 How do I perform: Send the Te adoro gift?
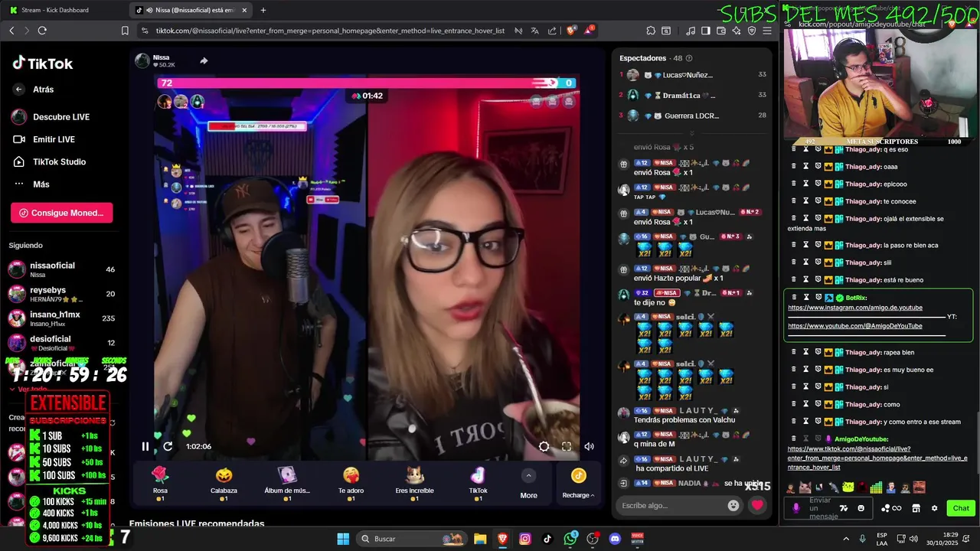(x=351, y=483)
